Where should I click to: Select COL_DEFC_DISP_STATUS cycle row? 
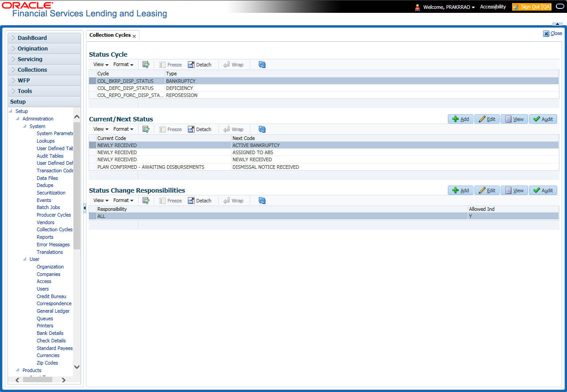324,88
